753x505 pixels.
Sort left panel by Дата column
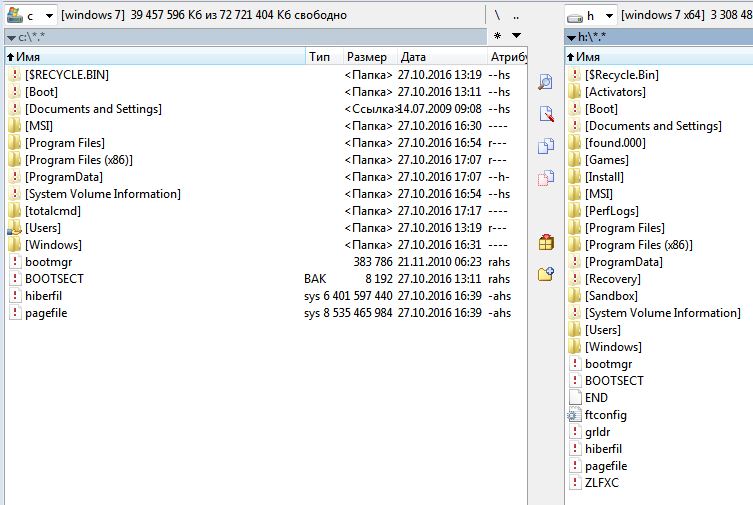coord(442,57)
